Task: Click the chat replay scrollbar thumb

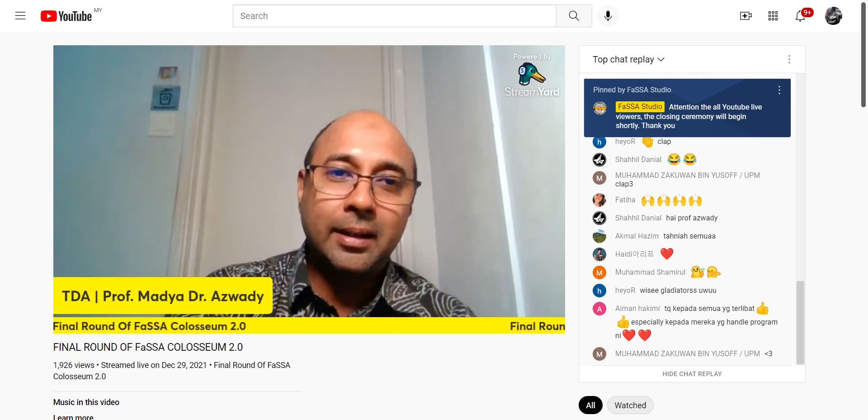Action: tap(800, 322)
